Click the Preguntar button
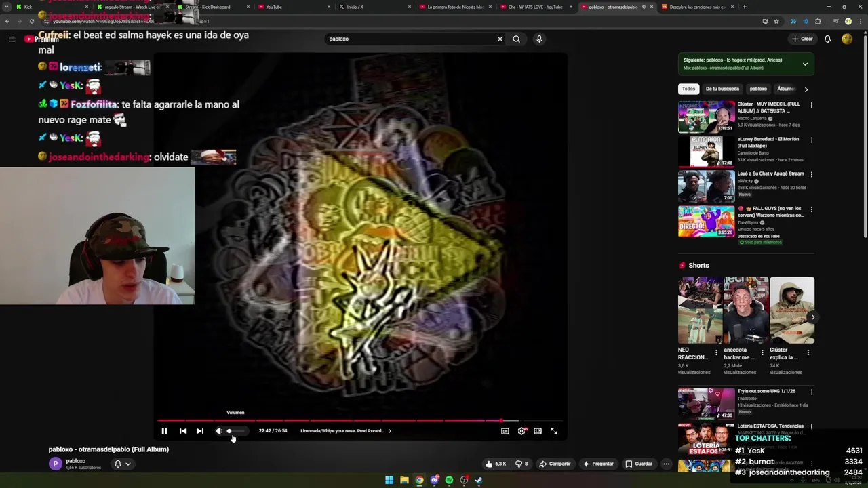 pos(597,464)
